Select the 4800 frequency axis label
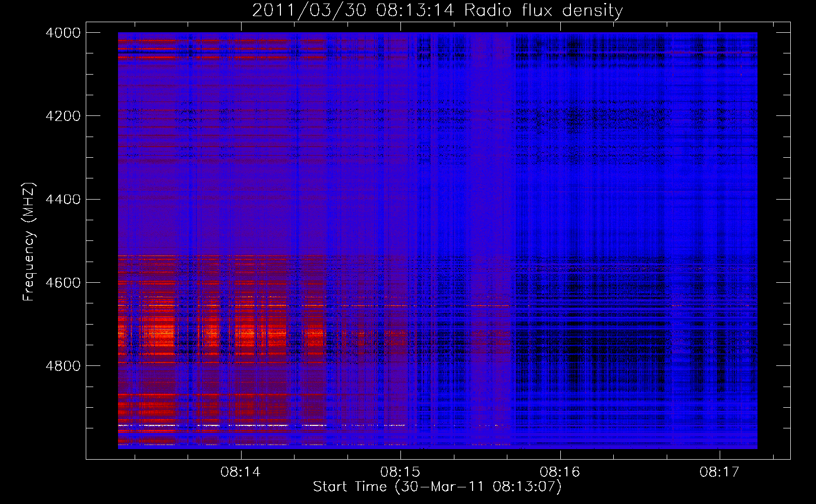Viewport: 816px width, 504px height. (x=63, y=366)
